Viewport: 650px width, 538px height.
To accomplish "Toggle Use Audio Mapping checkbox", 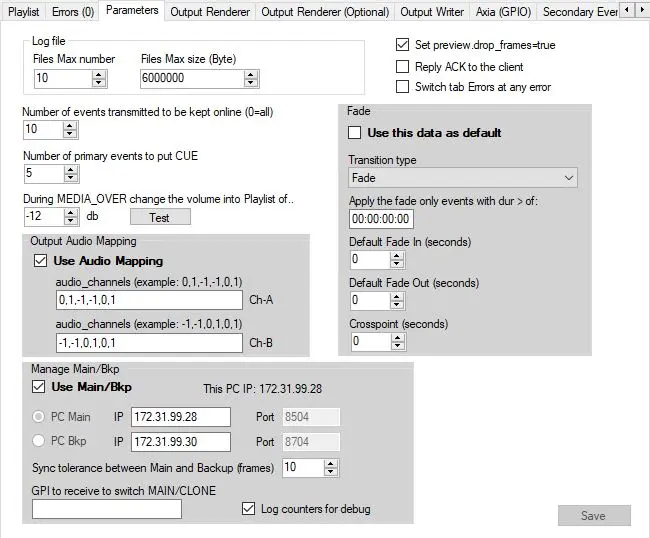I will click(x=40, y=261).
